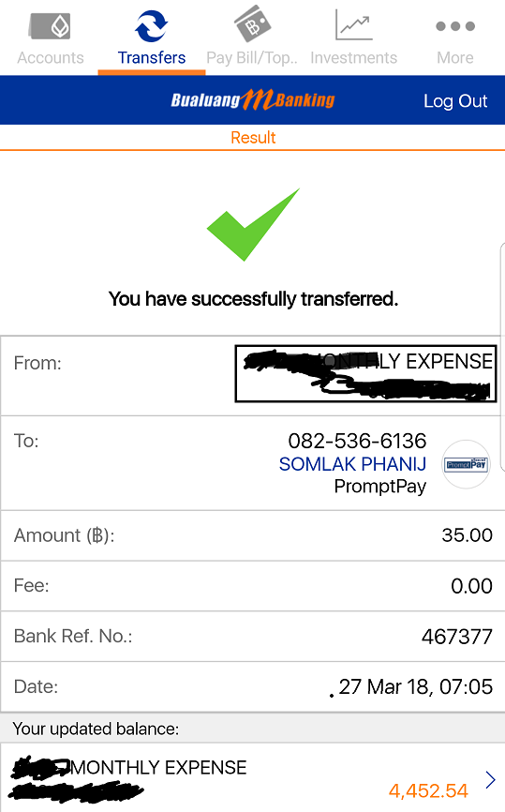Open the Accounts wallet icon
The height and width of the screenshot is (812, 505).
pyautogui.click(x=50, y=26)
